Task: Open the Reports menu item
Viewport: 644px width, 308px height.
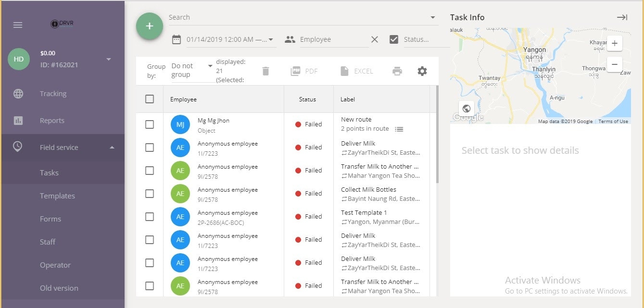Action: (x=52, y=120)
